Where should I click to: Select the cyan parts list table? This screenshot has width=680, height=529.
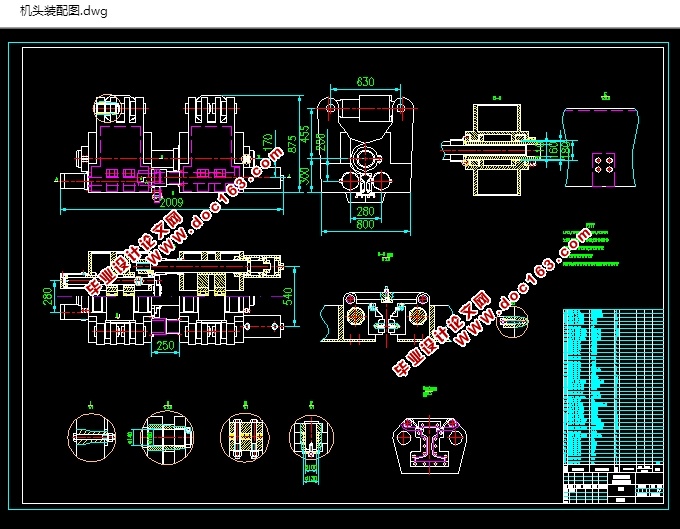coord(613,387)
